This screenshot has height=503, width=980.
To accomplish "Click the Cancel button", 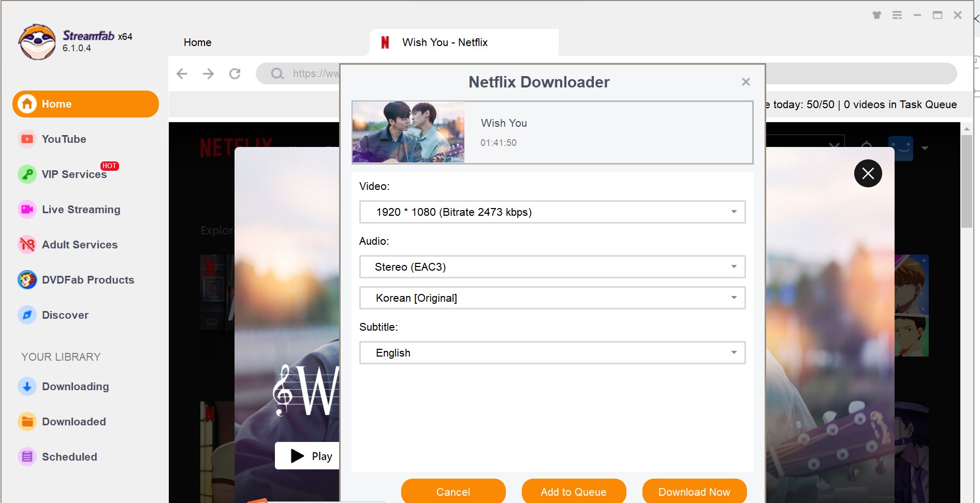I will (x=453, y=492).
